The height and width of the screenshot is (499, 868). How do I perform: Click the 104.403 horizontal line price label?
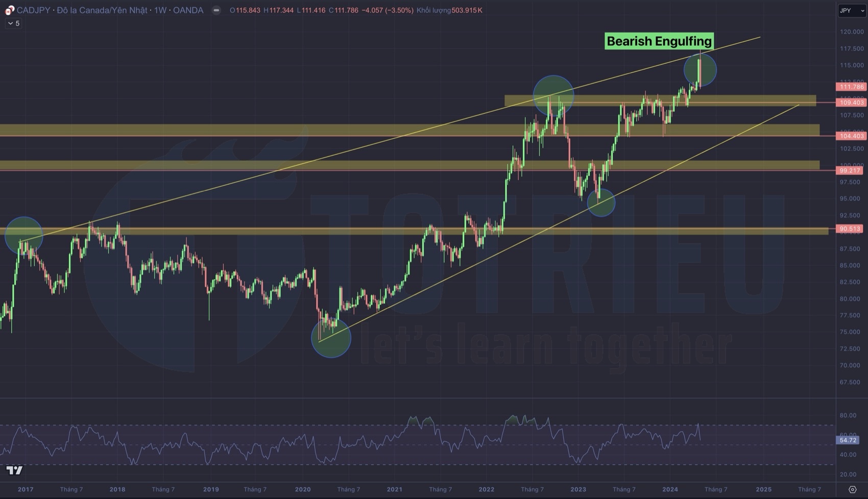852,136
